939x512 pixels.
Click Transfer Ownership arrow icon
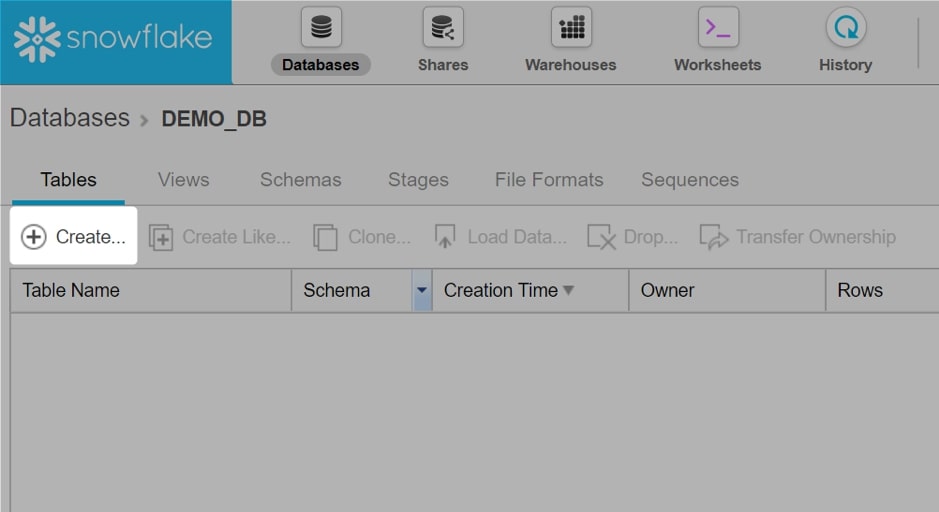coord(713,237)
